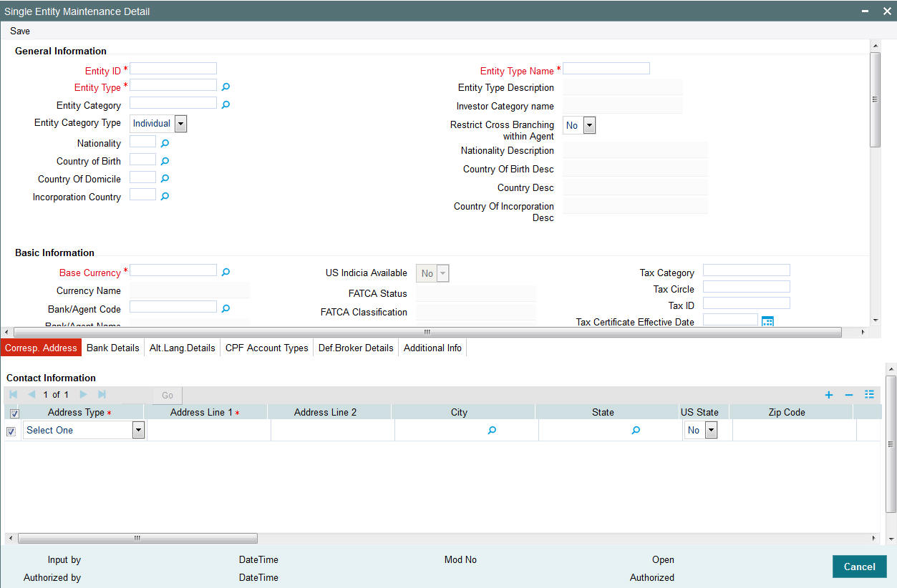This screenshot has height=588, width=897.
Task: Click the Entity Category input field
Action: [173, 103]
